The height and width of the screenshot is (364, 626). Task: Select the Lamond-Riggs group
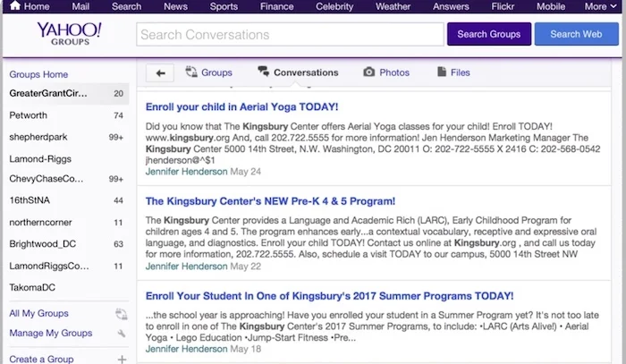[40, 159]
